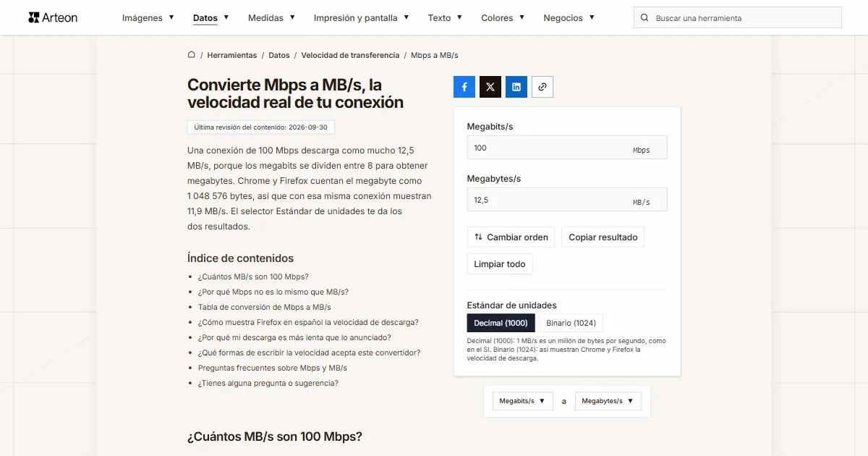The height and width of the screenshot is (456, 868).
Task: Open the Datos menu
Action: click(x=211, y=18)
